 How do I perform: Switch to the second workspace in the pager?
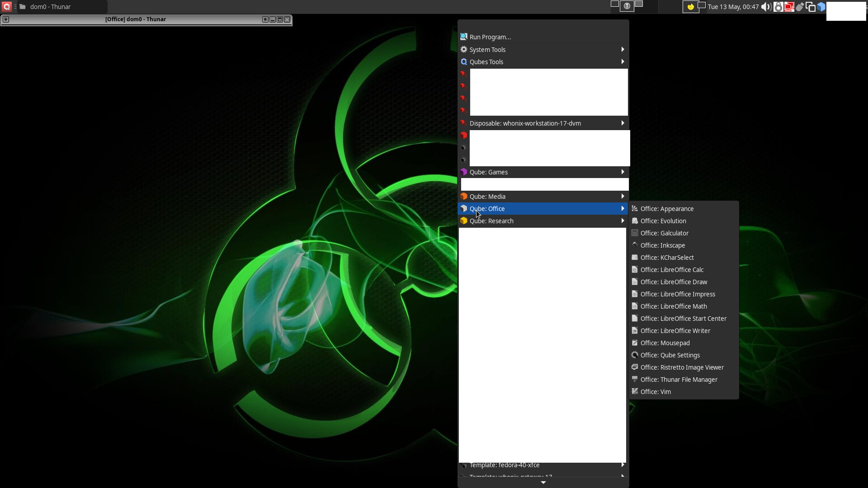click(x=627, y=6)
